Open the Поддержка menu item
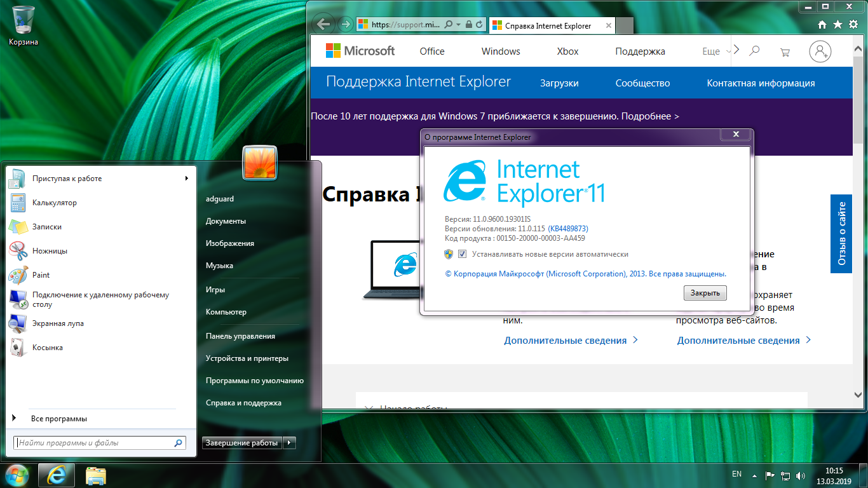Image resolution: width=868 pixels, height=488 pixels. pyautogui.click(x=640, y=51)
